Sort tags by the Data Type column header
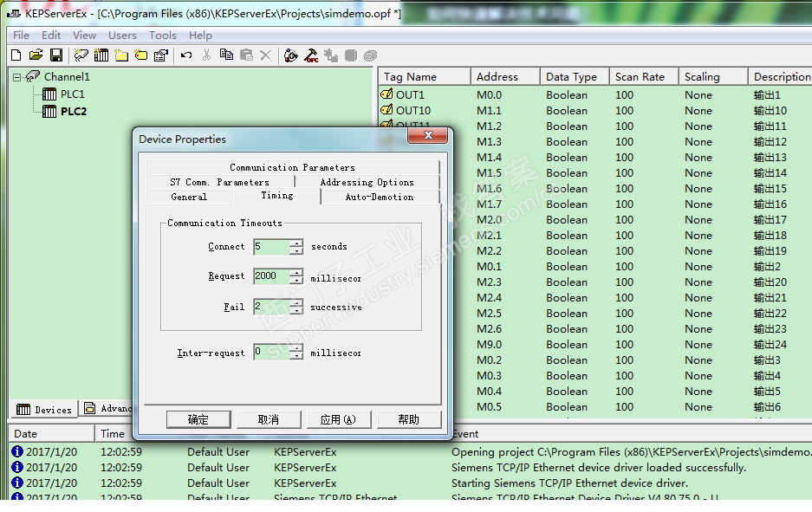Image resolution: width=812 pixels, height=512 pixels. pos(575,76)
